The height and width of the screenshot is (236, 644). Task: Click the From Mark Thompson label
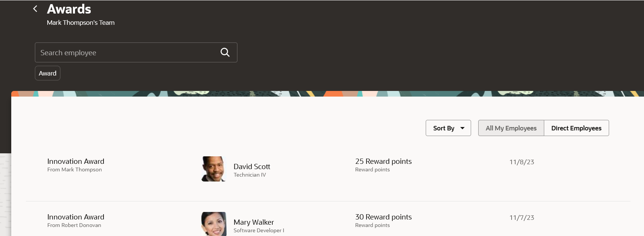75,169
